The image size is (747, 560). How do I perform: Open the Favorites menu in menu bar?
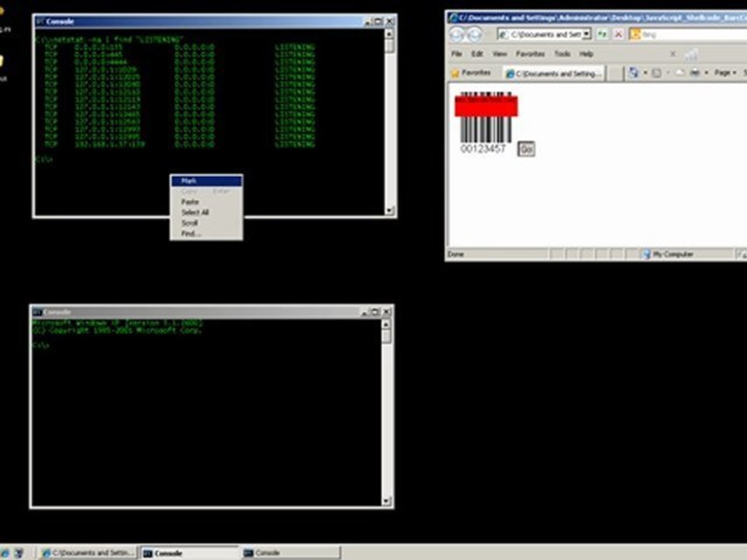pyautogui.click(x=530, y=54)
